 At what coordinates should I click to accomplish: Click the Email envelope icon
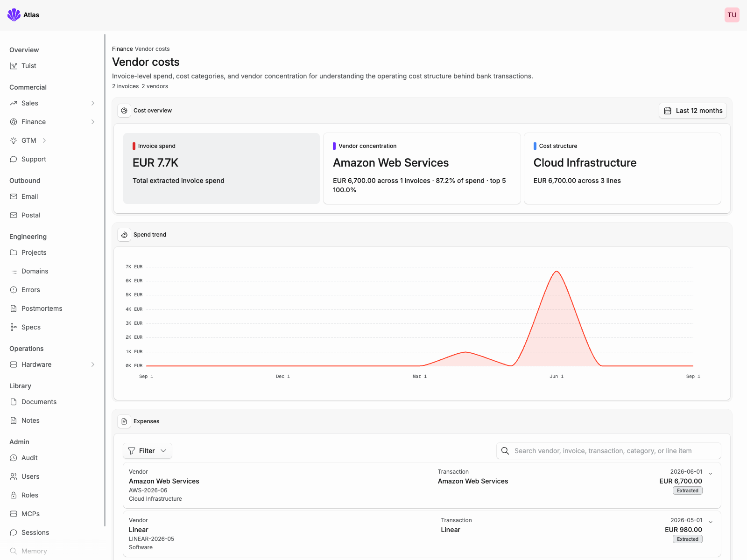(x=14, y=196)
